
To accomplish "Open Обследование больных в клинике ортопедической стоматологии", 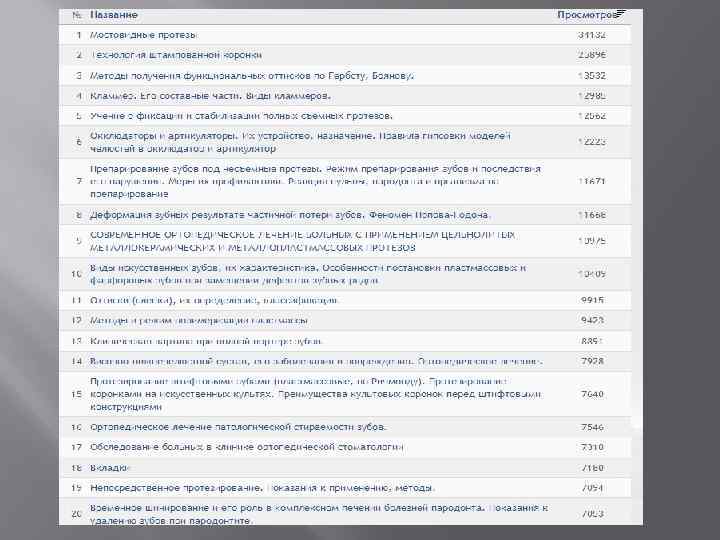I will click(247, 447).
